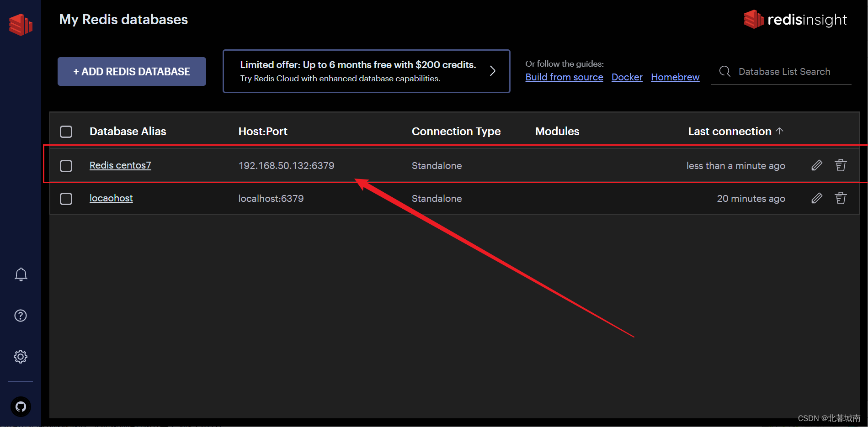Delete the locaohost database with the trash icon
This screenshot has width=868, height=427.
(841, 198)
